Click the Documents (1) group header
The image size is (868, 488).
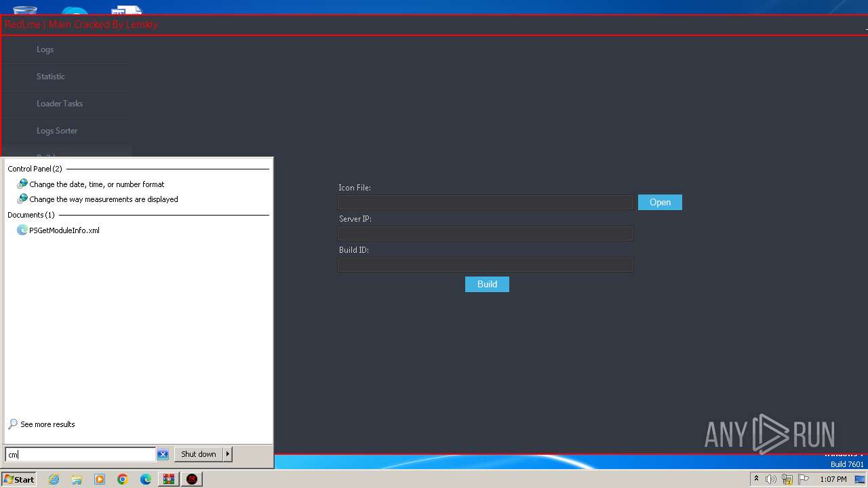tap(31, 215)
